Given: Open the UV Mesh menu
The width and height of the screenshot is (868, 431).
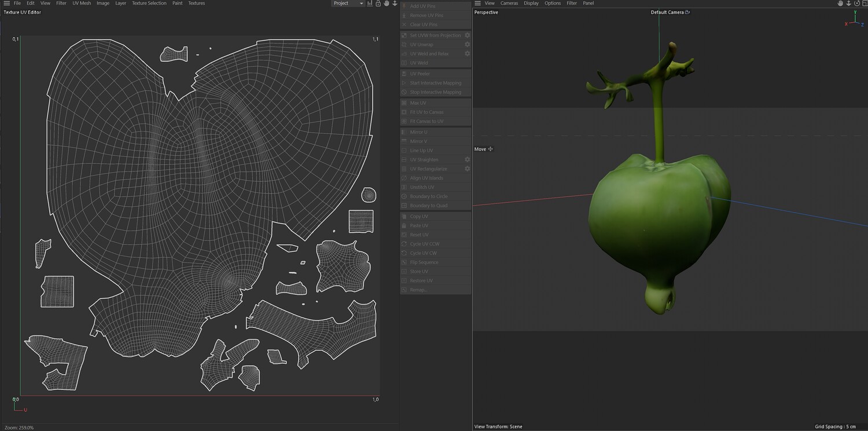Looking at the screenshot, I should (x=82, y=3).
